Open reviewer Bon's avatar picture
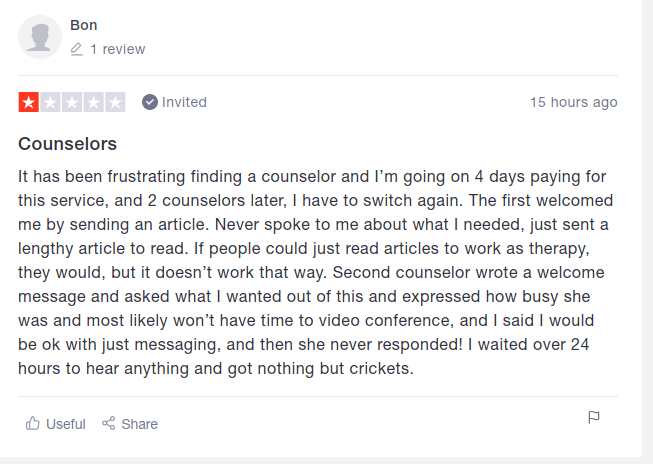 tap(40, 37)
